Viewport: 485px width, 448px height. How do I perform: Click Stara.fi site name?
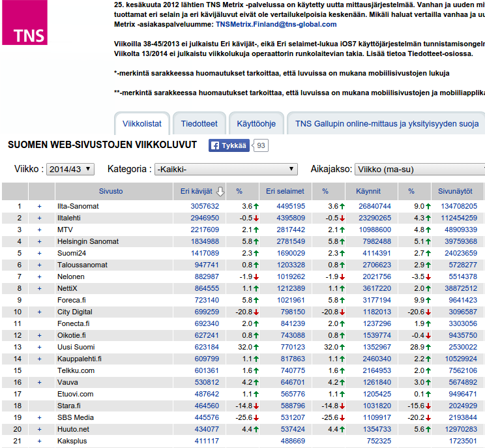[x=68, y=406]
